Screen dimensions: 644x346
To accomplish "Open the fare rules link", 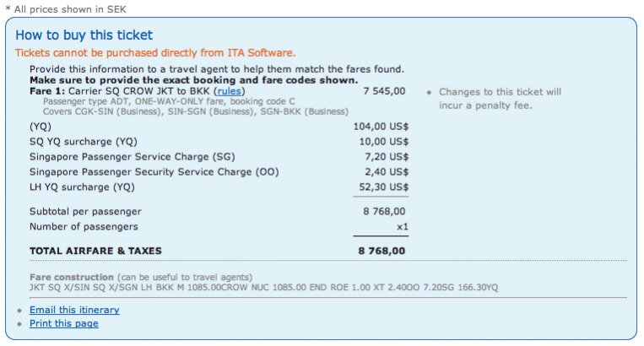I will 228,90.
